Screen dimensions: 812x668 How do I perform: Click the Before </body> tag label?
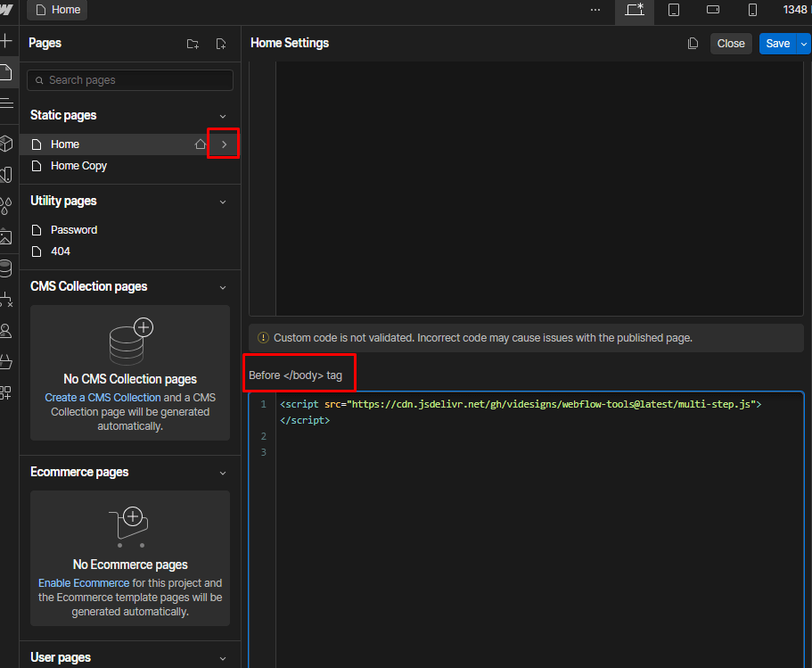pos(295,375)
